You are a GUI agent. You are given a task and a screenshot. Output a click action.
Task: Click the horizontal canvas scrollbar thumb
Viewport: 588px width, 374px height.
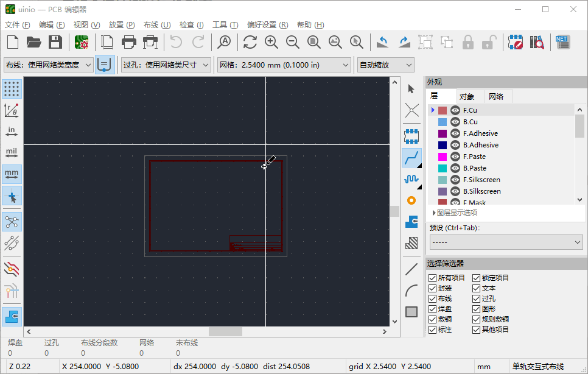(x=225, y=331)
